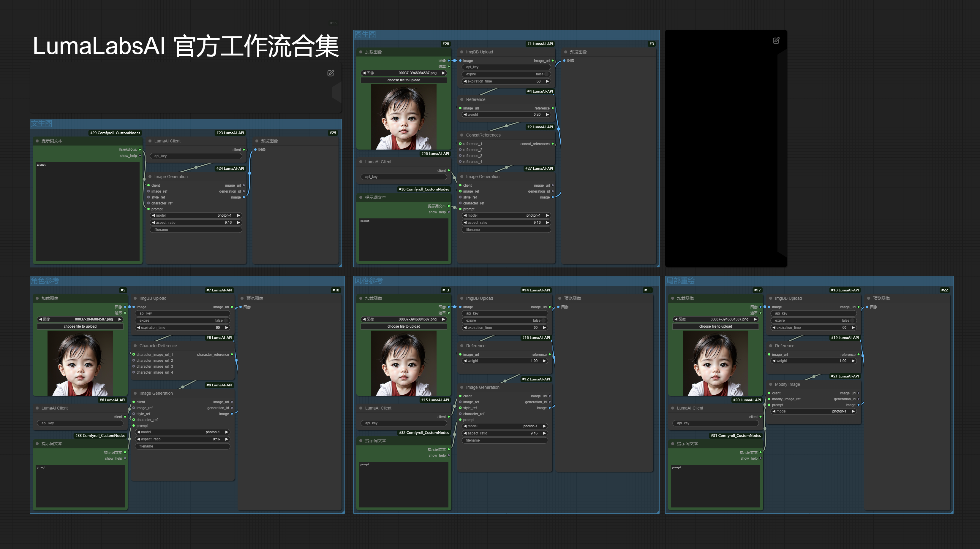Viewport: 980px width, 549px height.
Task: Click 'choose file to upload' in the 角色参考 group
Action: point(80,327)
